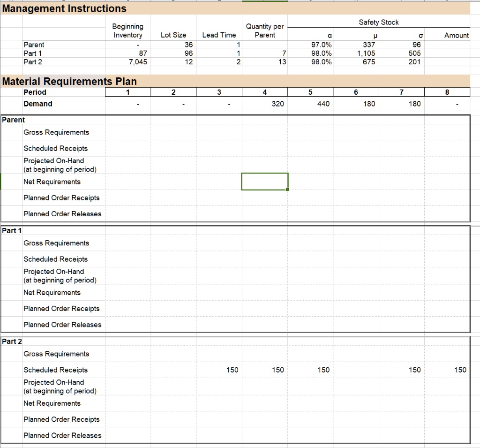
Task: Select Part 1 beginning inventory value 87
Action: point(143,53)
